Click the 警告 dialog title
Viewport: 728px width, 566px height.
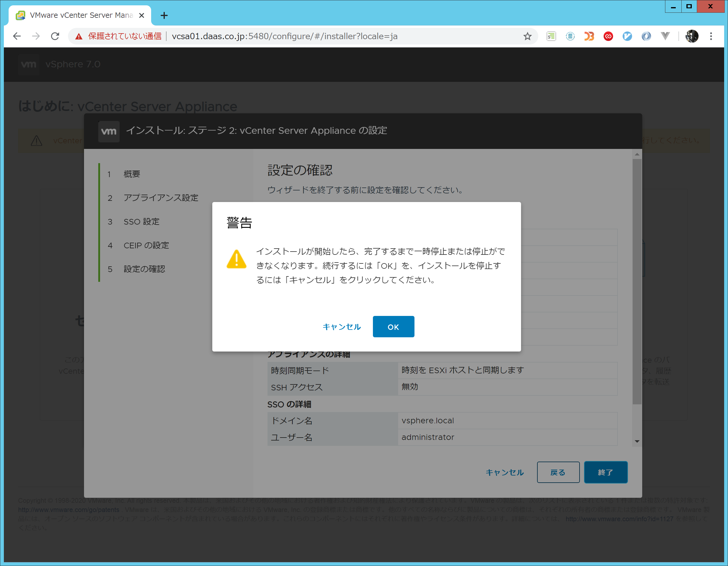pos(239,222)
